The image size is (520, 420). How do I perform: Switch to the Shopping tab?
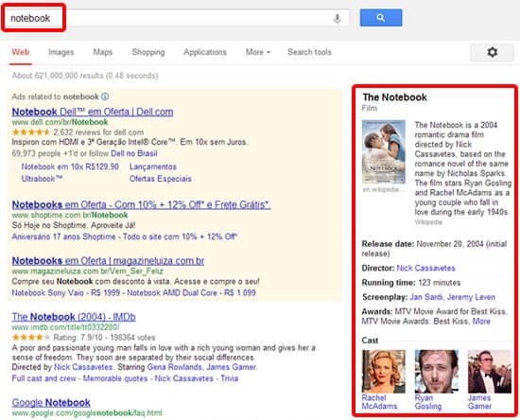click(148, 52)
